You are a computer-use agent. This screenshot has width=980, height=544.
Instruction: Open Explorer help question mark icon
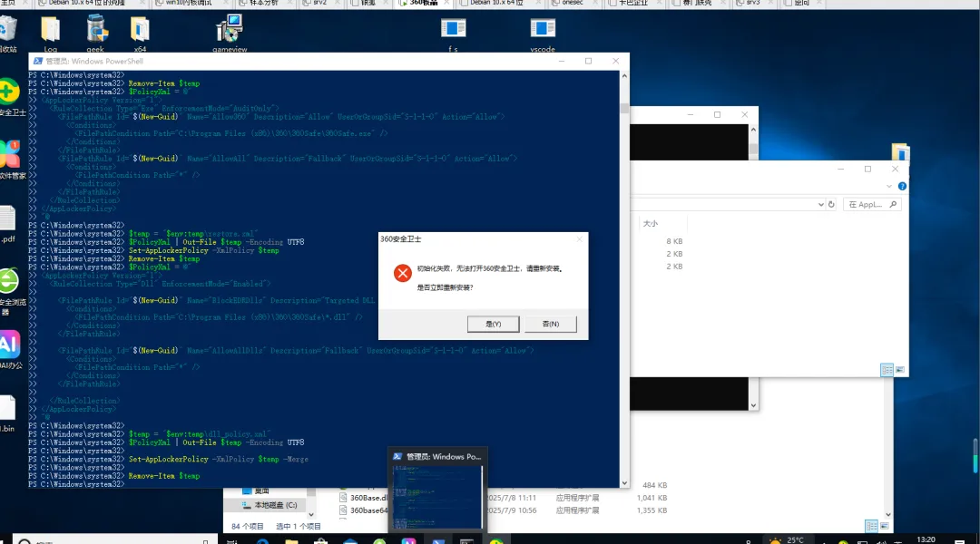902,186
